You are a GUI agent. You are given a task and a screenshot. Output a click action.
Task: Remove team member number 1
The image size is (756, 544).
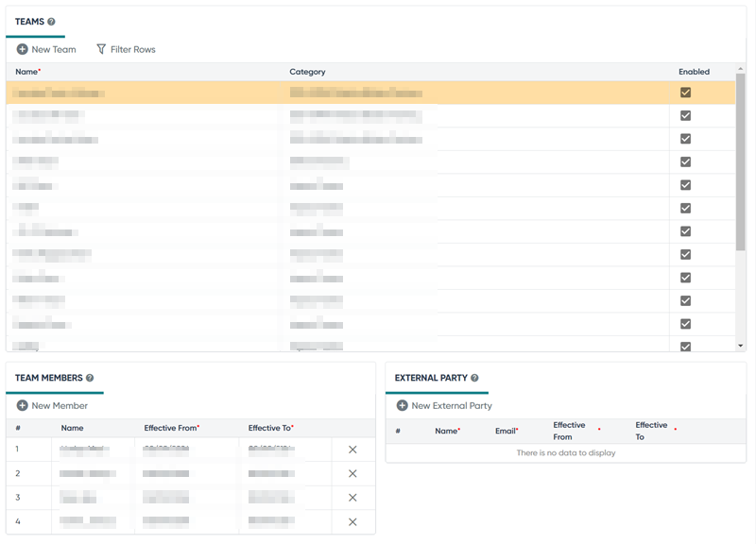(352, 449)
